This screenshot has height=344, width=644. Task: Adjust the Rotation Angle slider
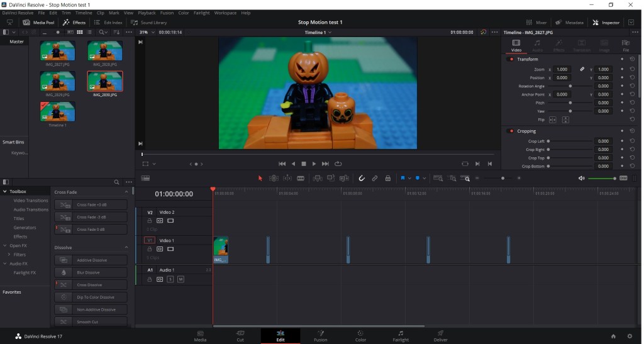pyautogui.click(x=570, y=86)
